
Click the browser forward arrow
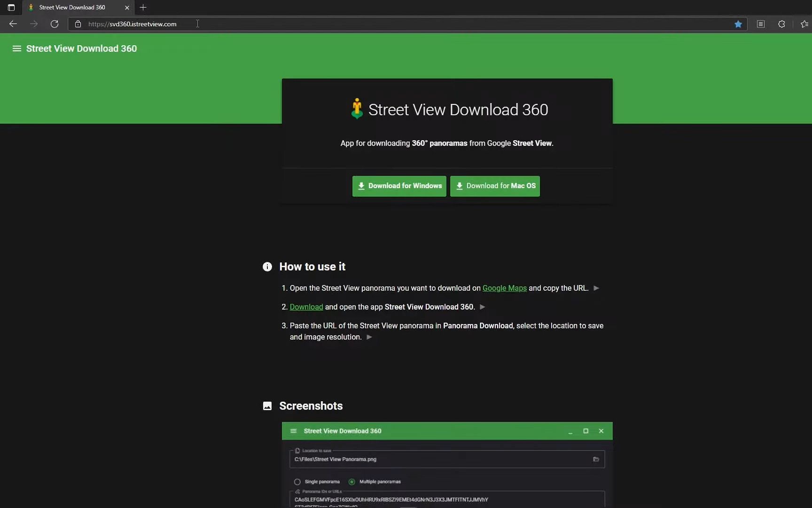point(34,24)
